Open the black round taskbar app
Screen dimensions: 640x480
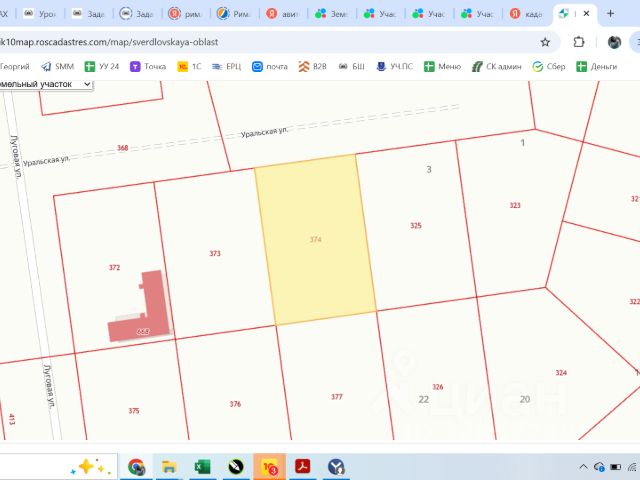tap(236, 467)
